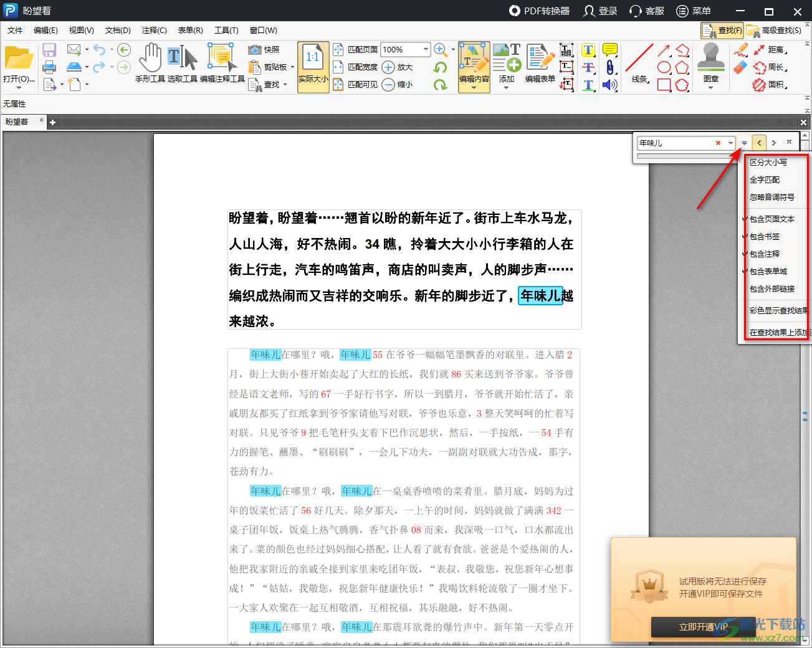Select the yellow Highlight text tool

click(588, 50)
